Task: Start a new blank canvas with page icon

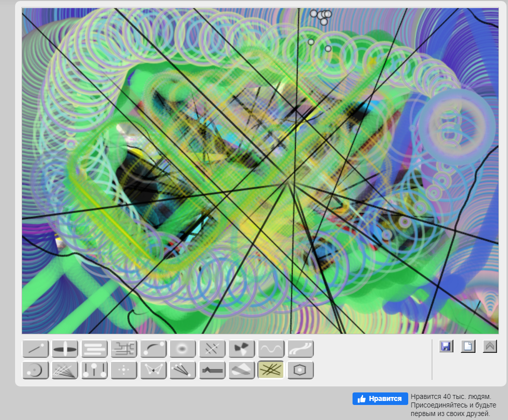Action: click(468, 346)
